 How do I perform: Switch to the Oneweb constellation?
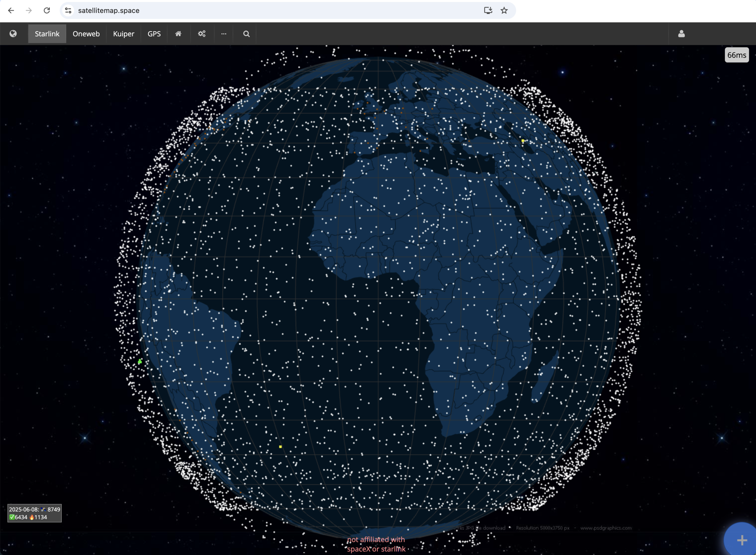(86, 34)
